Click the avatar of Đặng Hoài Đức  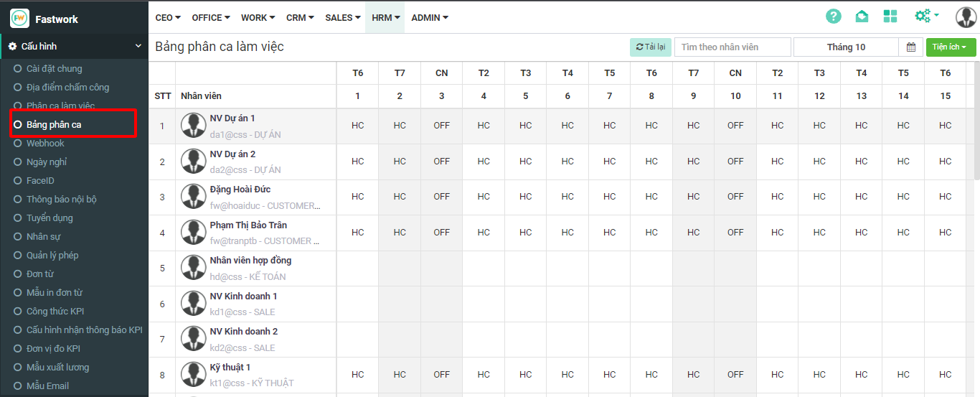pos(194,197)
